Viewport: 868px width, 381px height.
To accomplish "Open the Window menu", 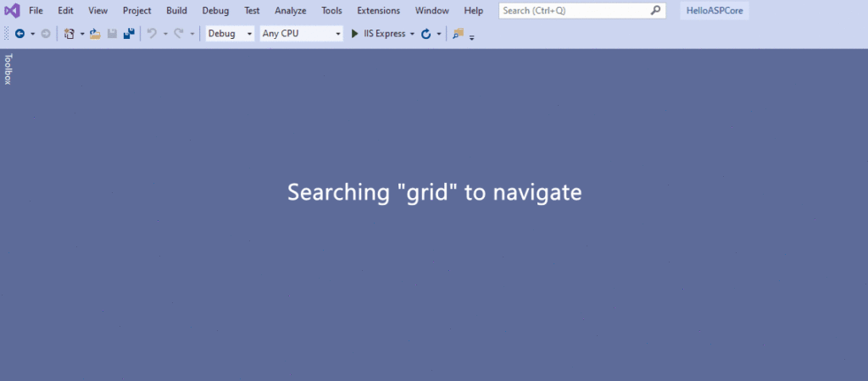I will tap(432, 10).
